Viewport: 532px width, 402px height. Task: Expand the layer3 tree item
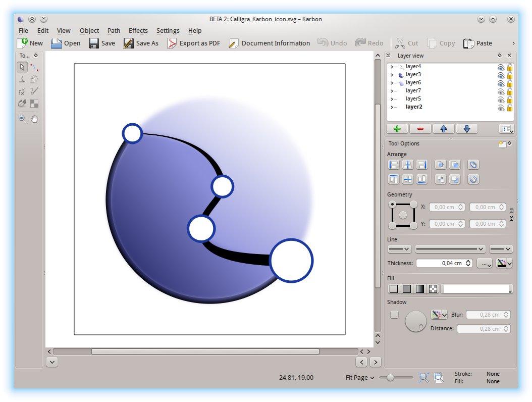tap(392, 75)
